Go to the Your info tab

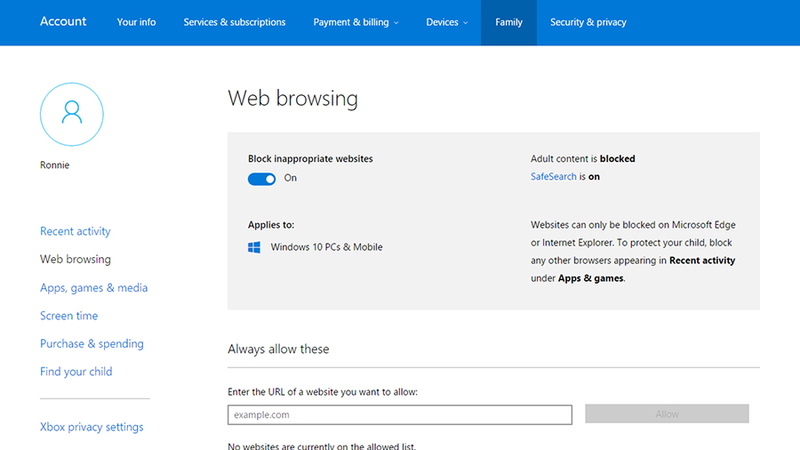coord(136,22)
